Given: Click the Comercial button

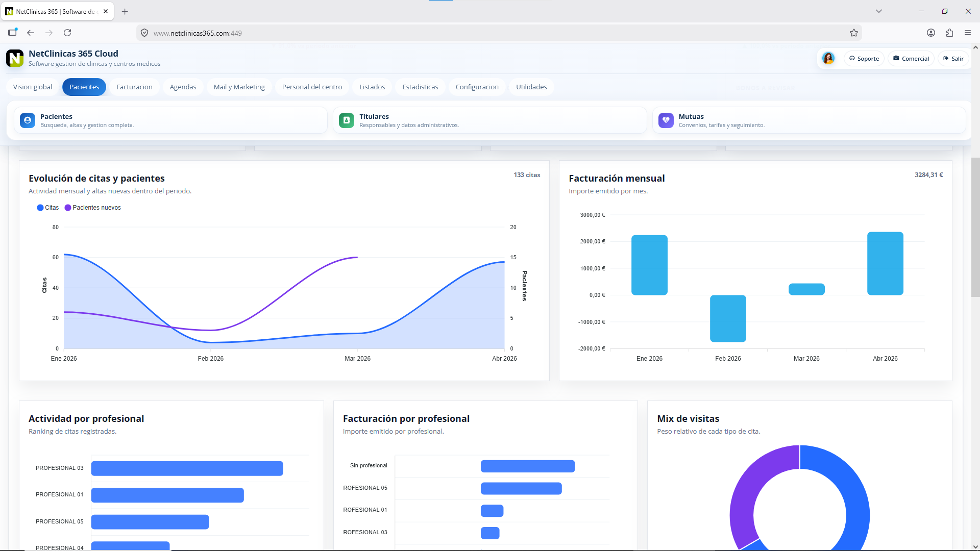Looking at the screenshot, I should coord(911,59).
